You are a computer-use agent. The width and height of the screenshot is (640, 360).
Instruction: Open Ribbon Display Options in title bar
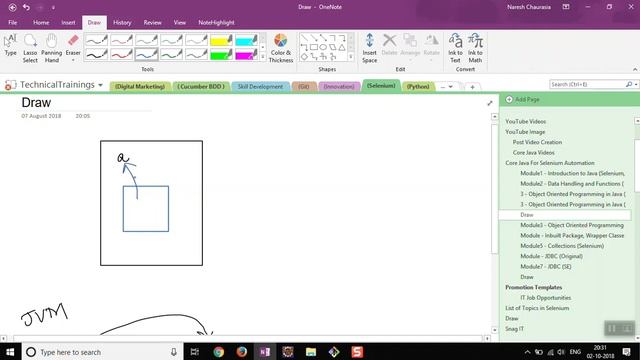(566, 7)
